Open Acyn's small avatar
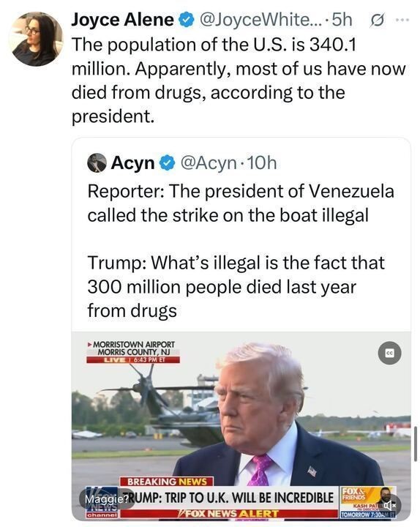The height and width of the screenshot is (527, 420). coord(97,163)
